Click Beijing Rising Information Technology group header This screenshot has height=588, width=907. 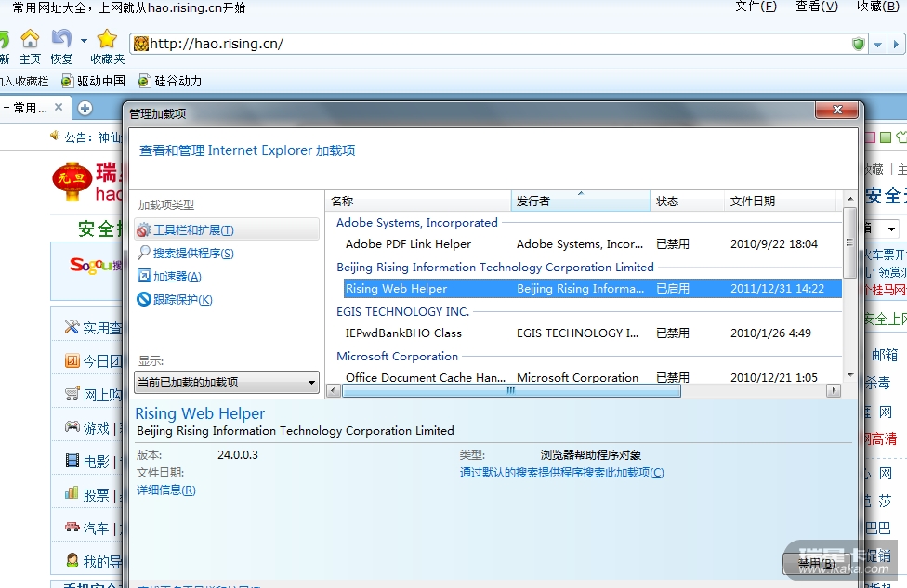(x=495, y=268)
